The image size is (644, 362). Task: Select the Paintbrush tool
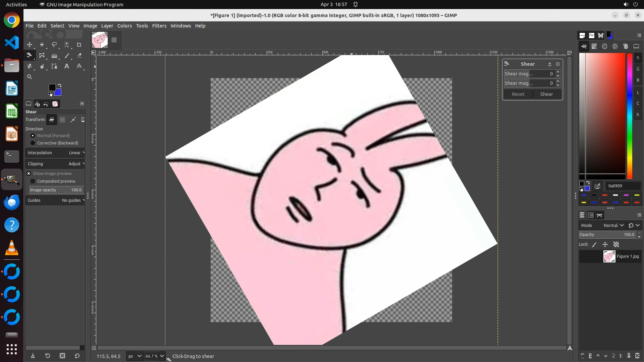pyautogui.click(x=67, y=56)
